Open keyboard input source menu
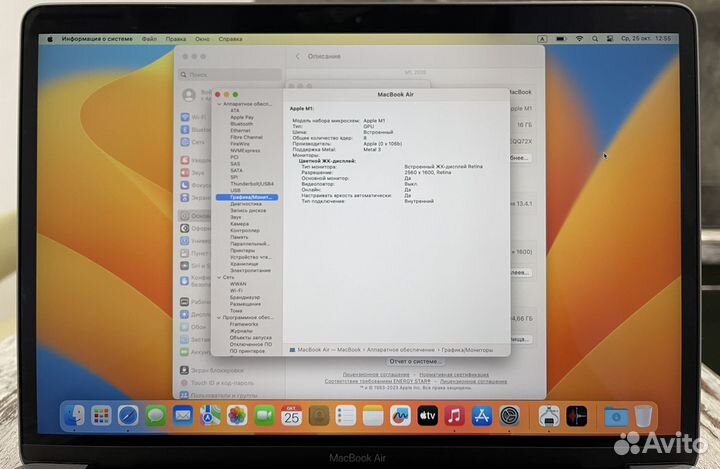The image size is (720, 469). pos(542,39)
